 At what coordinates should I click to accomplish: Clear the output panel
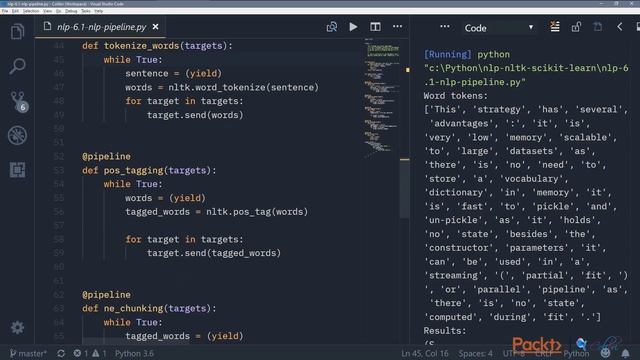(x=555, y=27)
